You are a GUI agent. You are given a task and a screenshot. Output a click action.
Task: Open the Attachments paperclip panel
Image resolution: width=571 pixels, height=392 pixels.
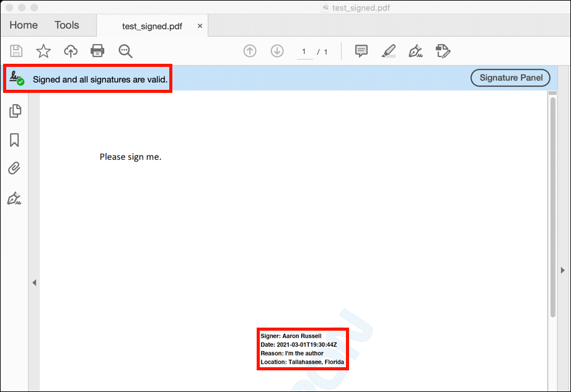pos(14,168)
